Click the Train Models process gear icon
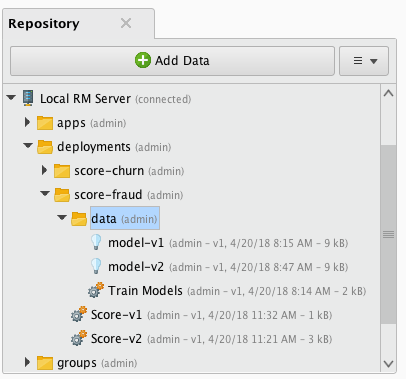Viewport: 406px width, 379px height. [96, 290]
